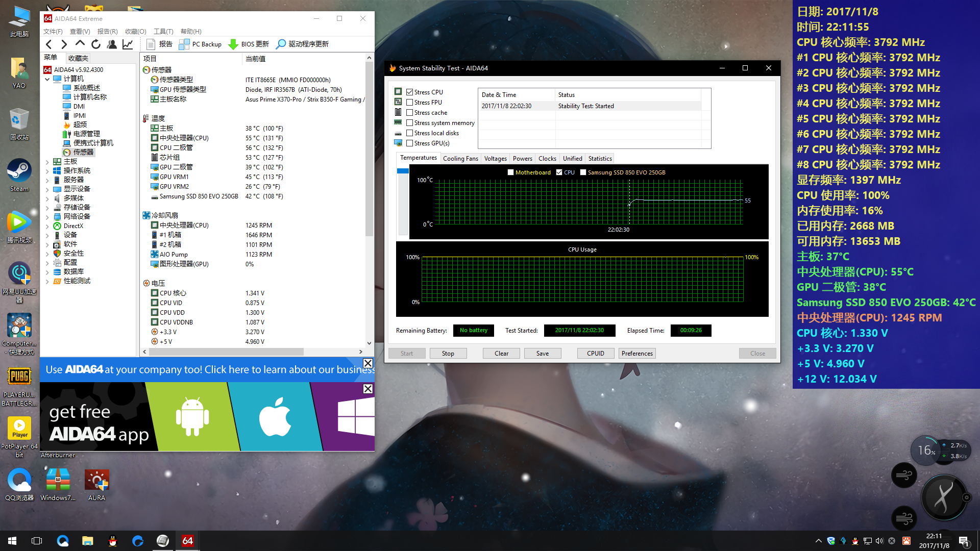The image size is (980, 551).
Task: Open the Steam desktop shortcut
Action: (19, 175)
